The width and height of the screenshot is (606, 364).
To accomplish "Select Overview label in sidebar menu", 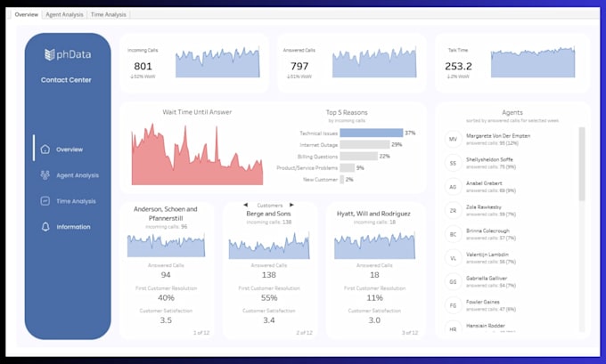I will (70, 150).
